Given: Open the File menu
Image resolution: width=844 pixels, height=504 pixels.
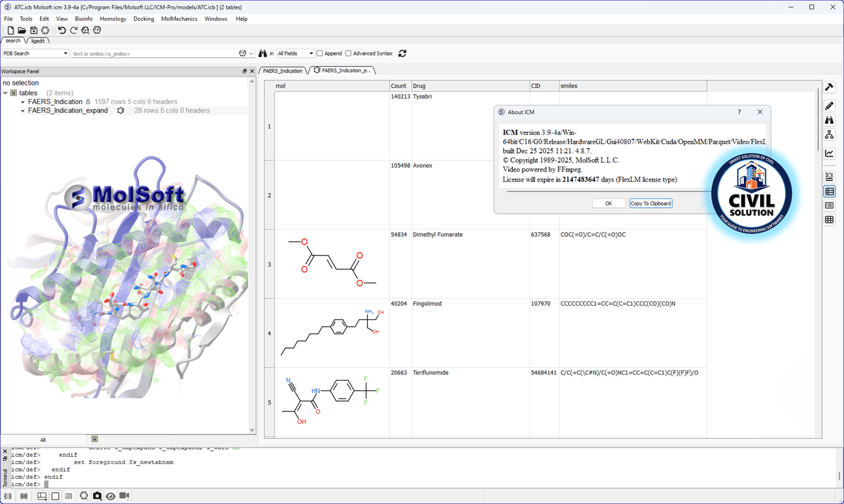Looking at the screenshot, I should 8,19.
